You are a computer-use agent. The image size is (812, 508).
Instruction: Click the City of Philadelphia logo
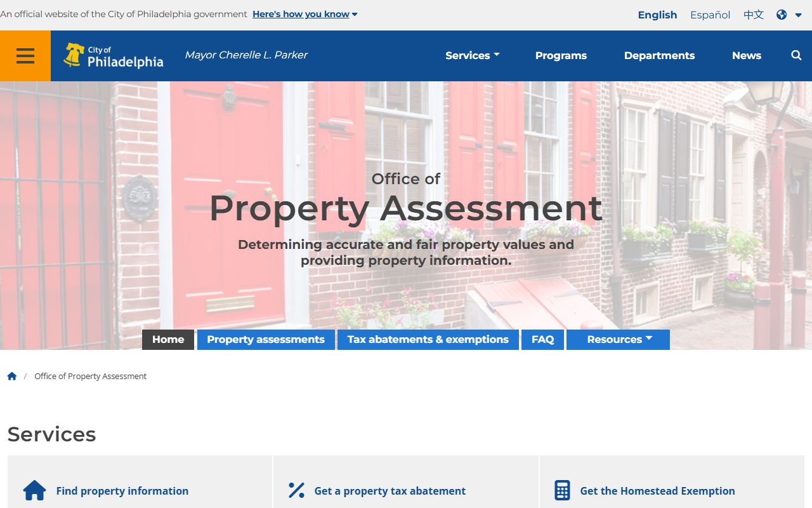coord(114,56)
